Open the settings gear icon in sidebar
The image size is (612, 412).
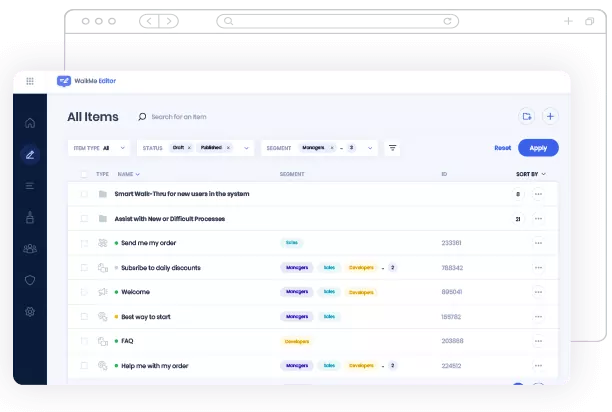[x=30, y=312]
